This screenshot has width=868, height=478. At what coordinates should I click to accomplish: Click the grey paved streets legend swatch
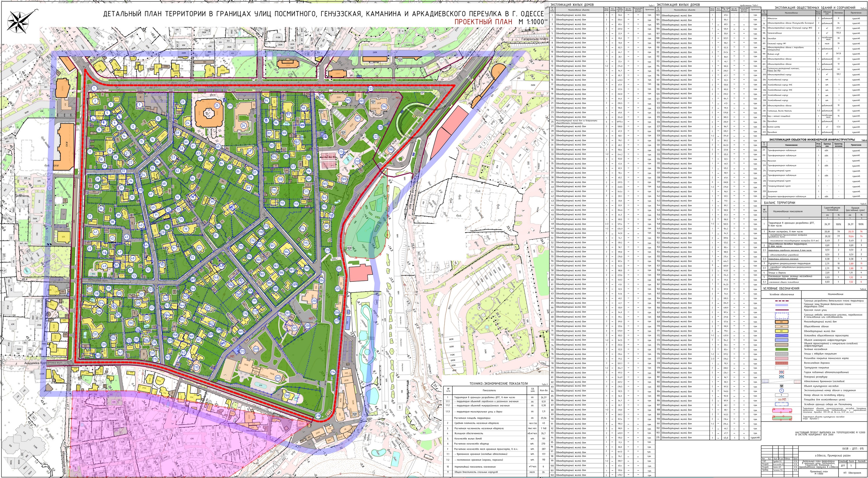(782, 354)
